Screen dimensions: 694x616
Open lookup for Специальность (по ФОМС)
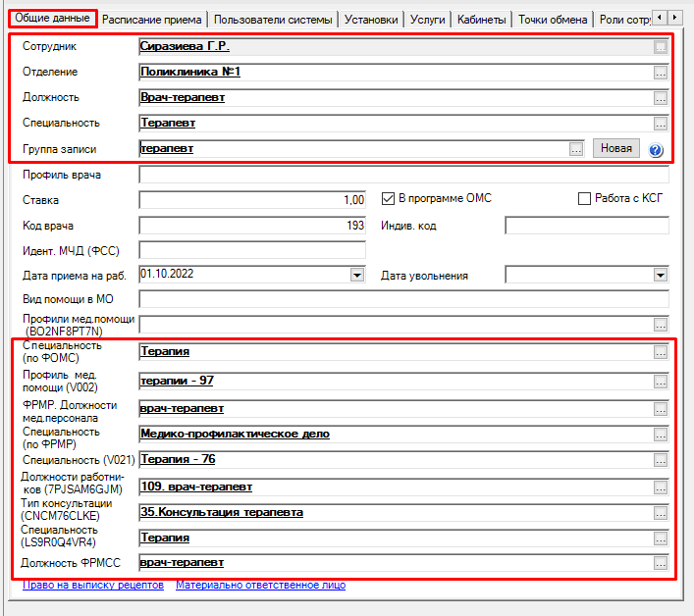pyautogui.click(x=661, y=352)
